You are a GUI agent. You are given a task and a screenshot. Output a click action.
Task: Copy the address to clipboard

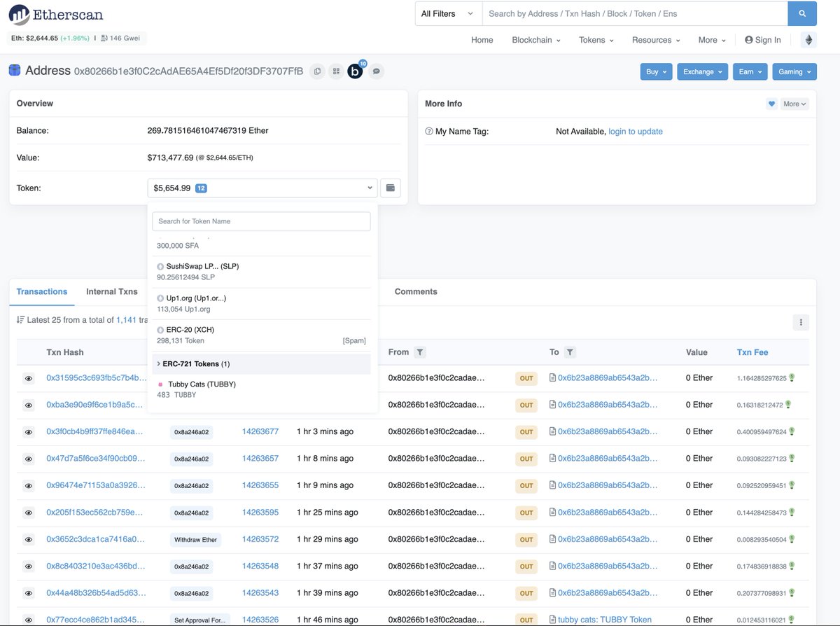(x=317, y=71)
